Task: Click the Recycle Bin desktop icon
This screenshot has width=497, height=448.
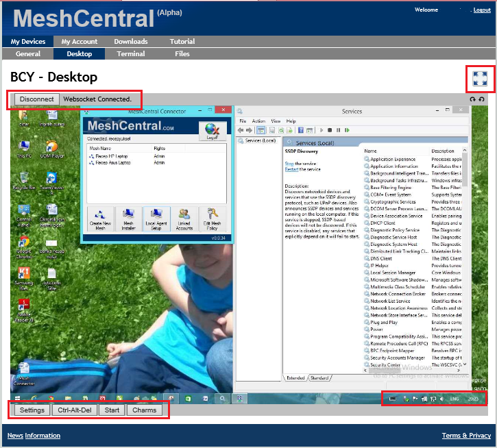Action: pos(24,181)
